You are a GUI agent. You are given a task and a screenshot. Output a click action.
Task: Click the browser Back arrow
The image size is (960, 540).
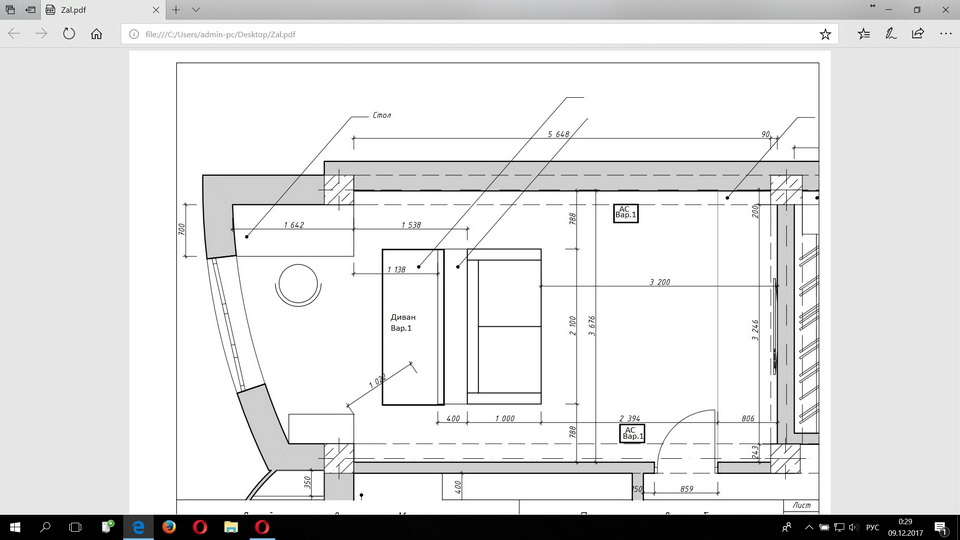14,33
